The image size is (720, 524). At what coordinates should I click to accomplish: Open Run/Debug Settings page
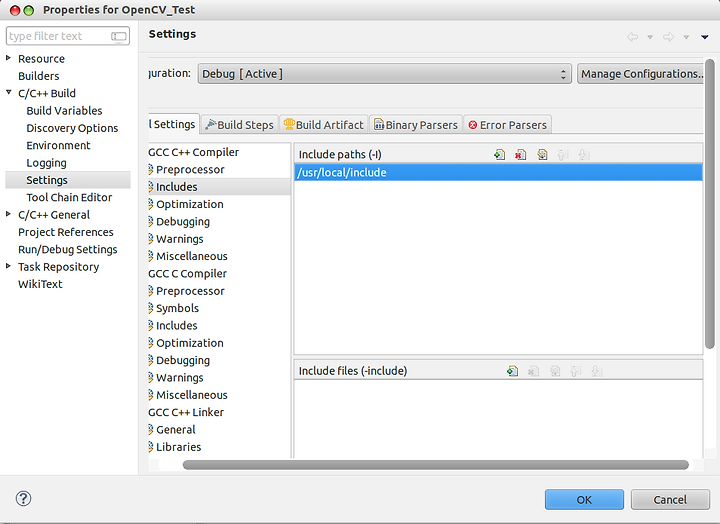coord(68,249)
